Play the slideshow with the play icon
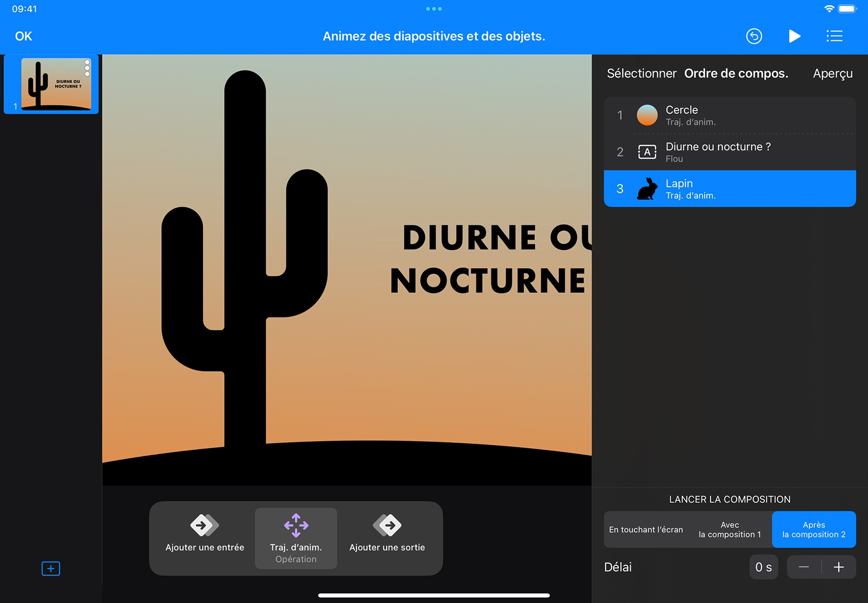This screenshot has width=868, height=603. click(795, 36)
